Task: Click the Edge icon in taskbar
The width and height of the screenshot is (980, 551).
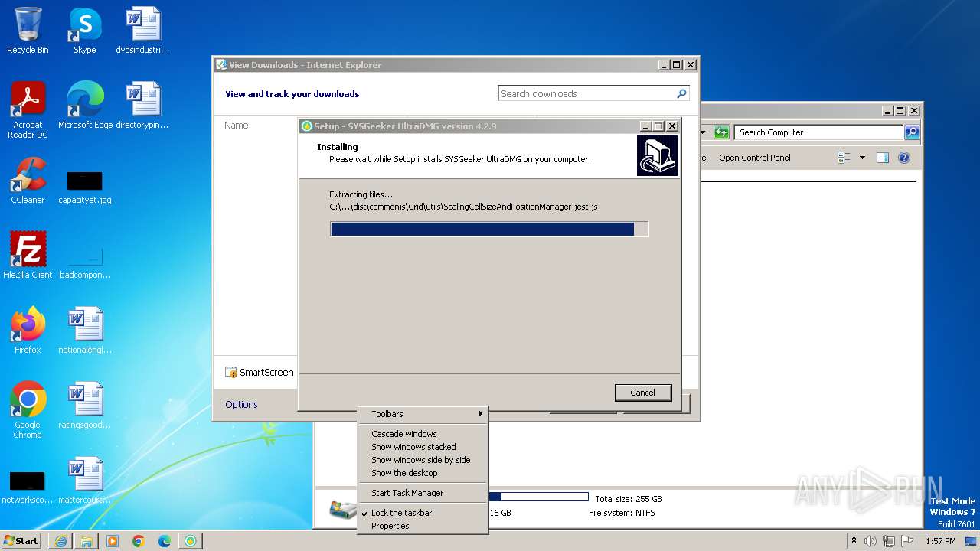Action: (165, 541)
